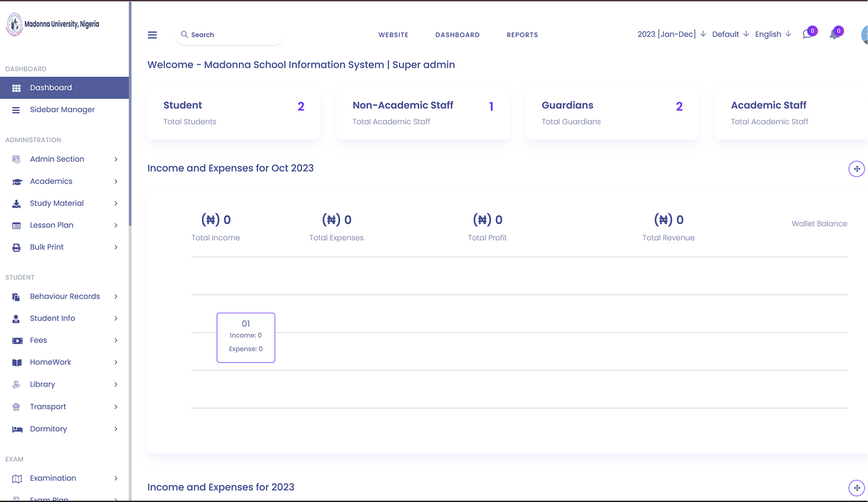This screenshot has width=868, height=502.
Task: Open the Academics section
Action: coord(51,181)
